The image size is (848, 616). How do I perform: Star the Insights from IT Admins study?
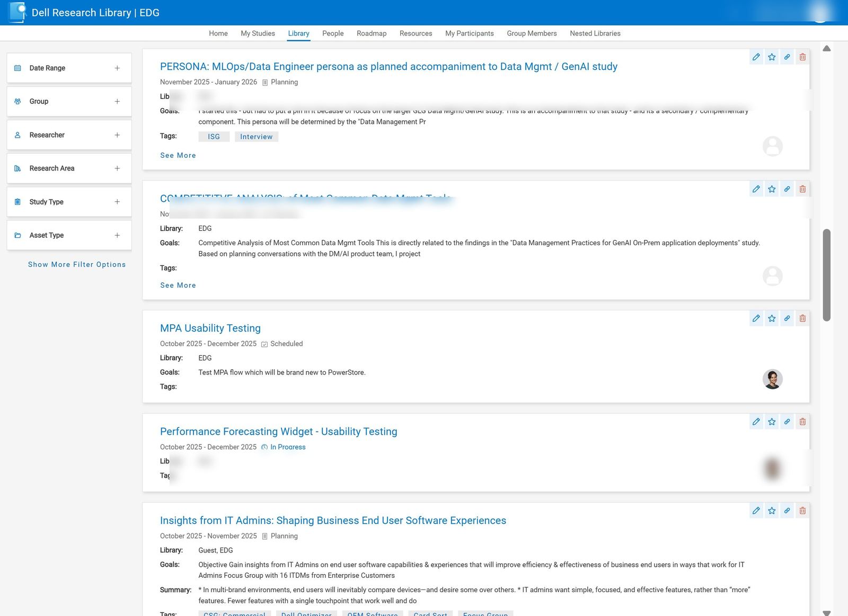point(772,511)
